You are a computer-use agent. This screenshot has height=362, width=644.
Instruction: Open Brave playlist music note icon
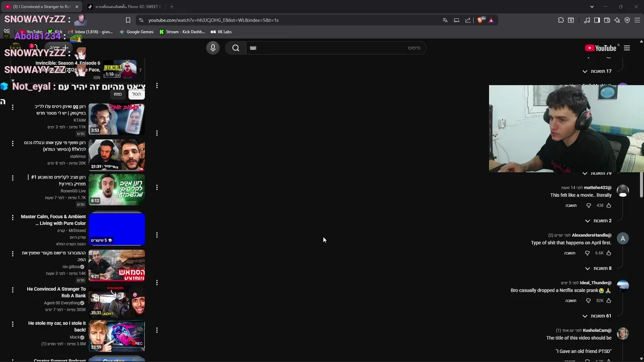coord(587,20)
